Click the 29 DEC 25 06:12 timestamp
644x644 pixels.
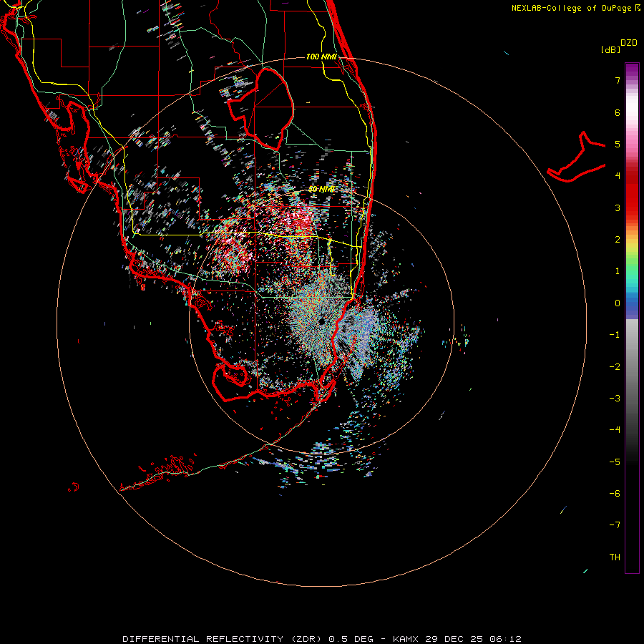click(x=473, y=639)
